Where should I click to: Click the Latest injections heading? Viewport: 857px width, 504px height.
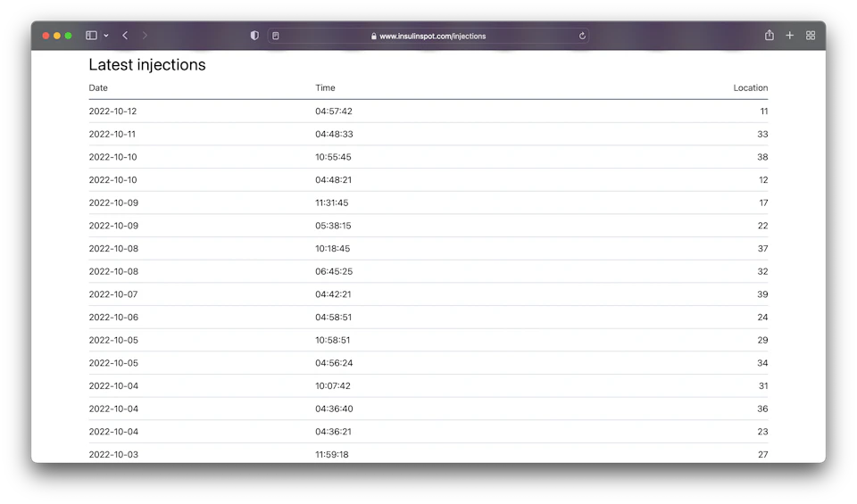coord(147,65)
